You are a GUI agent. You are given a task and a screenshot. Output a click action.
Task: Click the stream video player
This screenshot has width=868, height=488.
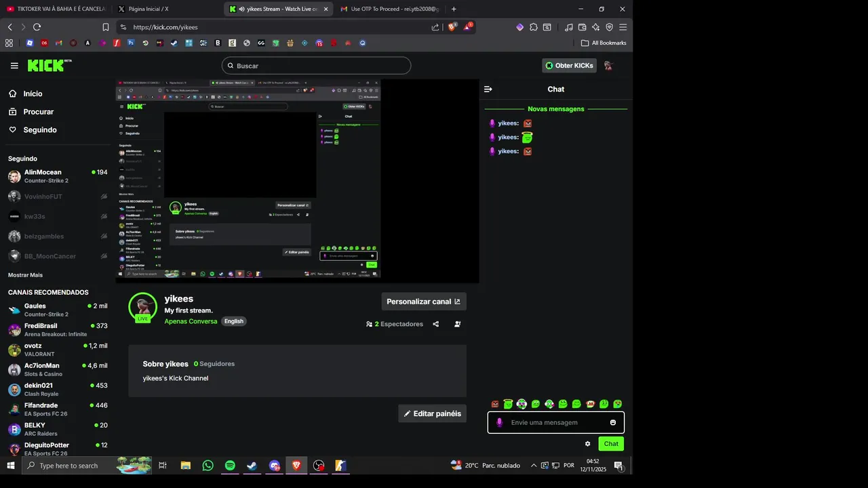click(x=297, y=181)
